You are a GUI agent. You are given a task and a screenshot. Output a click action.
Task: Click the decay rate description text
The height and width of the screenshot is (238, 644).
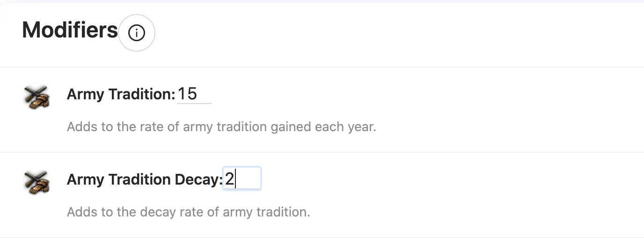click(188, 212)
